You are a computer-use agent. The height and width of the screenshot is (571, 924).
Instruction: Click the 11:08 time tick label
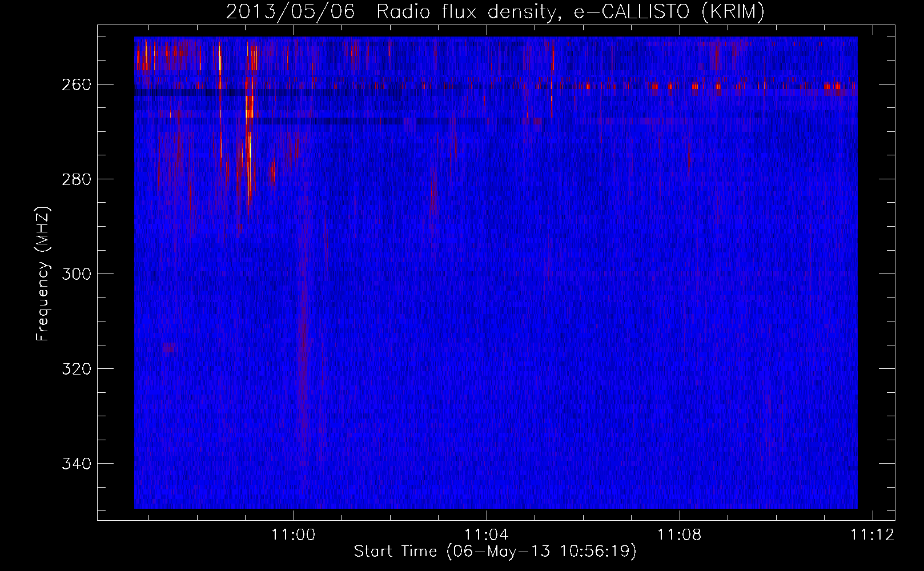(x=680, y=535)
